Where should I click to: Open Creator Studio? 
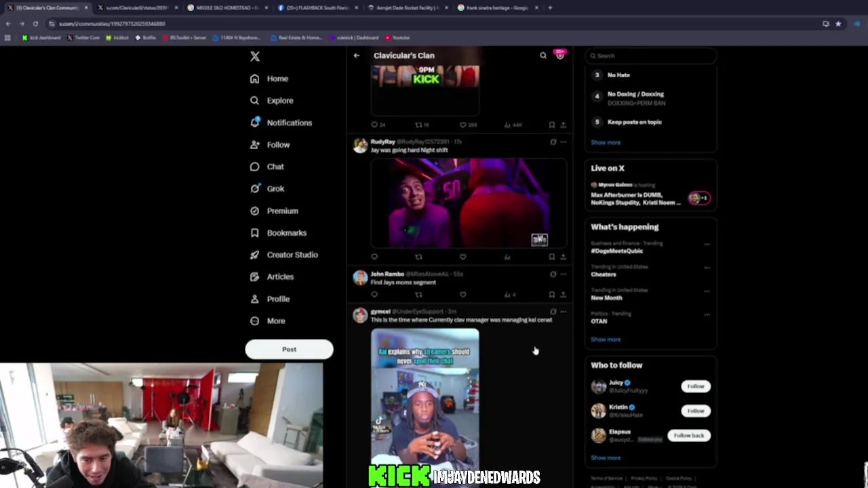tap(283, 255)
